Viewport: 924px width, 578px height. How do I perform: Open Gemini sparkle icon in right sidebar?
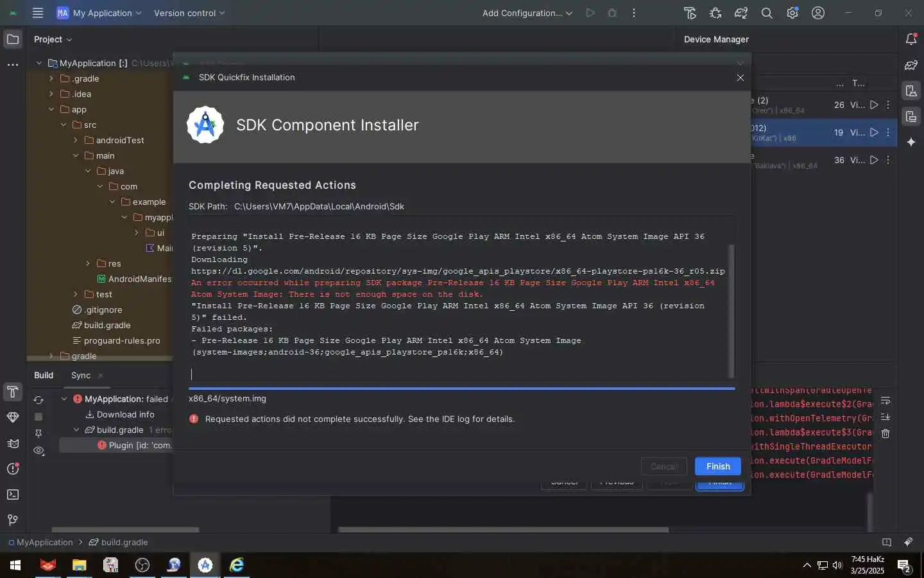(911, 142)
